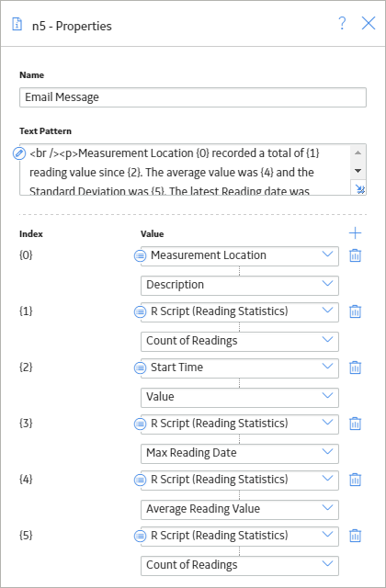386x588 pixels.
Task: Open the Measurement Location dropdown
Action: (240, 256)
